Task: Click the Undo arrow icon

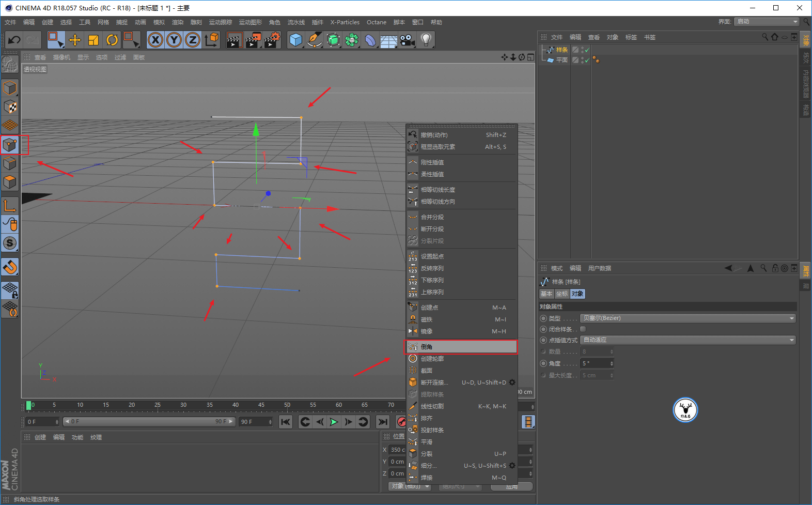Action: point(14,40)
